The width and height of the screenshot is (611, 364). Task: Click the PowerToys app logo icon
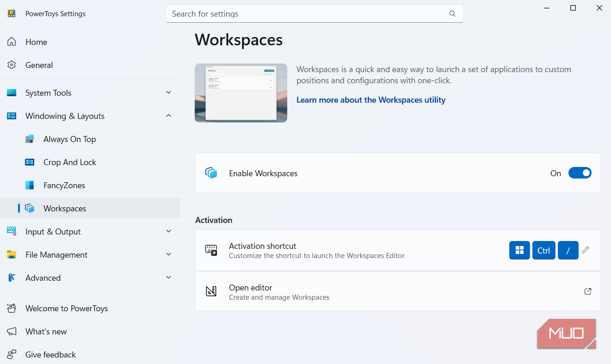12,13
